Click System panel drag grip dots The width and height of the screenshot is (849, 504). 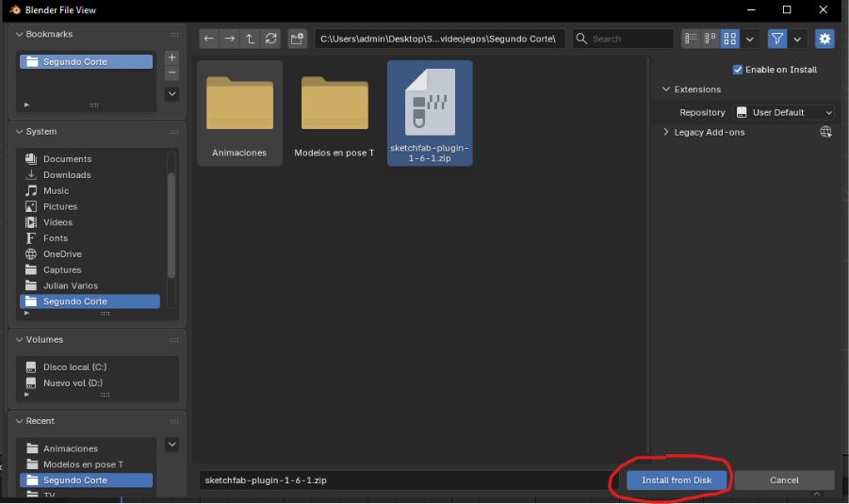point(173,132)
